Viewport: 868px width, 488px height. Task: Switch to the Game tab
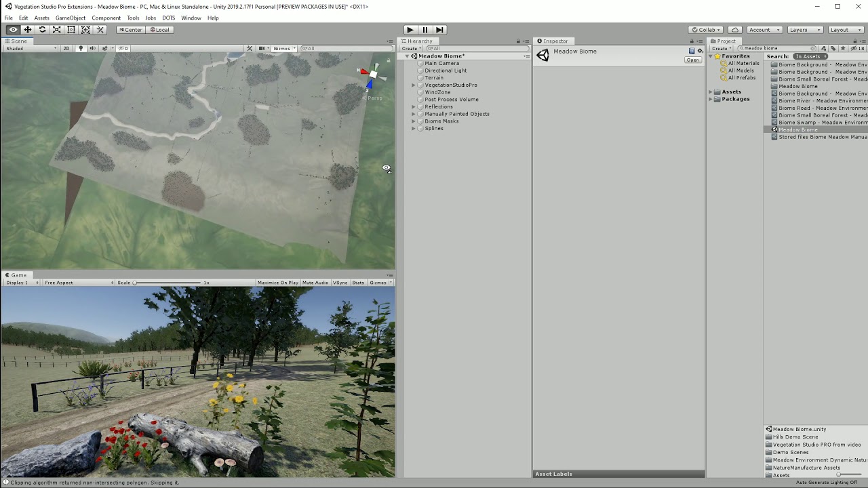coord(18,274)
